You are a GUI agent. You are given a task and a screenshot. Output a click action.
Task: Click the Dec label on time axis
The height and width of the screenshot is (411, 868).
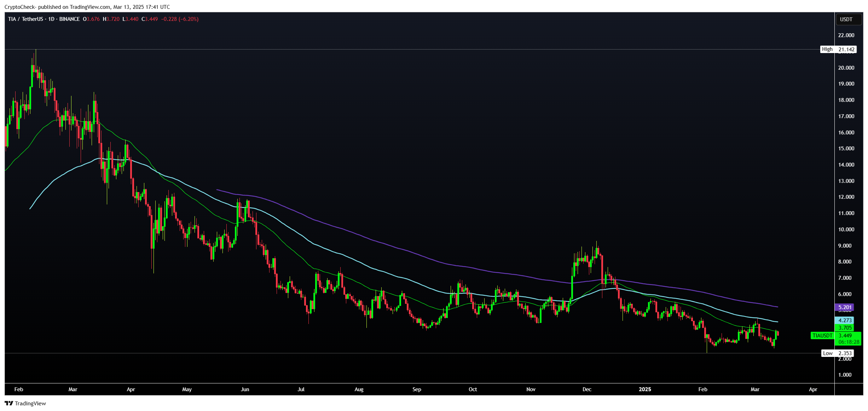pyautogui.click(x=587, y=389)
